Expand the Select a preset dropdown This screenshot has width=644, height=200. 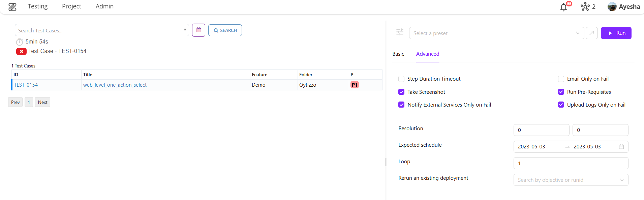pyautogui.click(x=496, y=33)
